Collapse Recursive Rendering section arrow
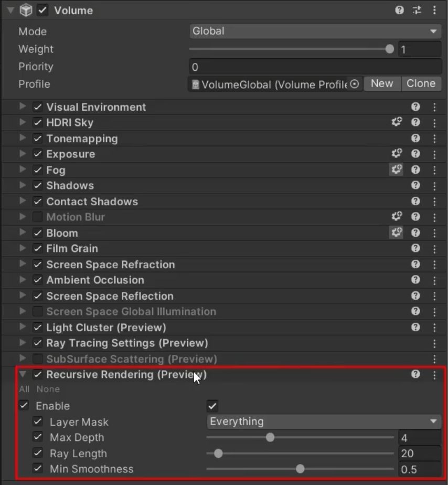The width and height of the screenshot is (448, 485). [x=22, y=374]
